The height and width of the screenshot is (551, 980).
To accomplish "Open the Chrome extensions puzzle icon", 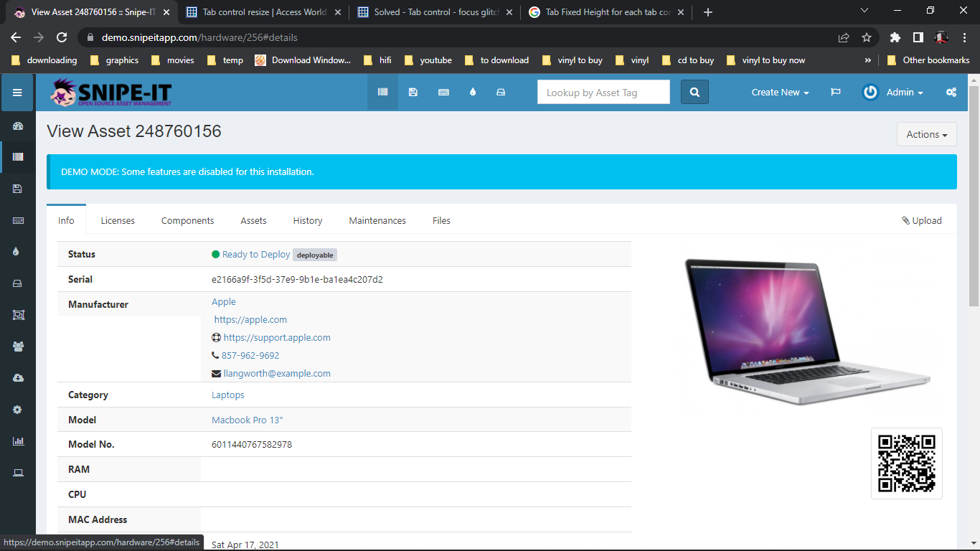I will (x=895, y=37).
